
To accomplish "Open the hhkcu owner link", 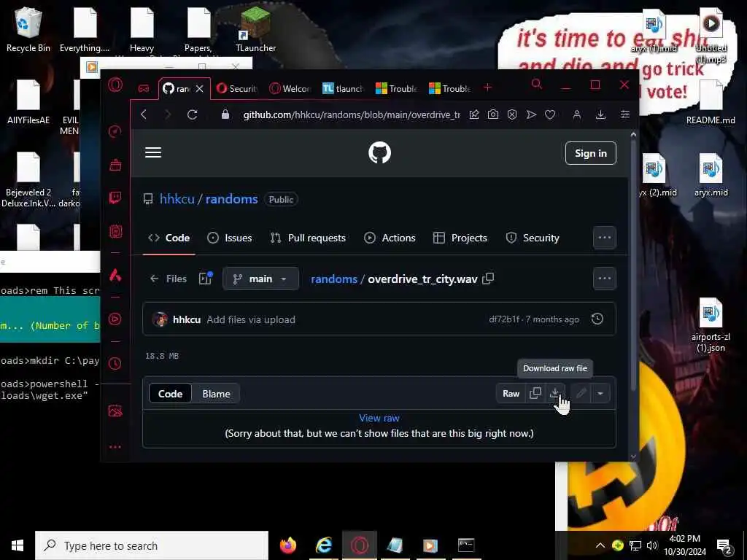I will point(177,198).
